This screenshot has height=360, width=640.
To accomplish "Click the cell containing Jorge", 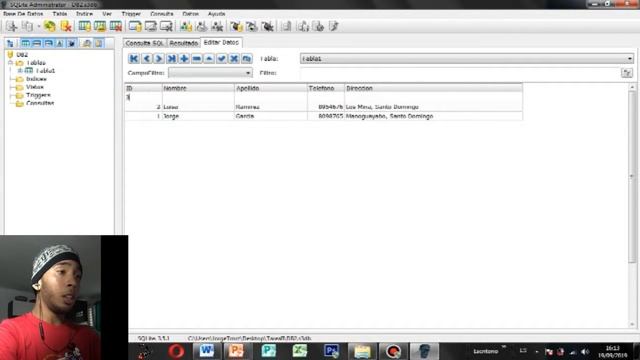I will click(198, 116).
